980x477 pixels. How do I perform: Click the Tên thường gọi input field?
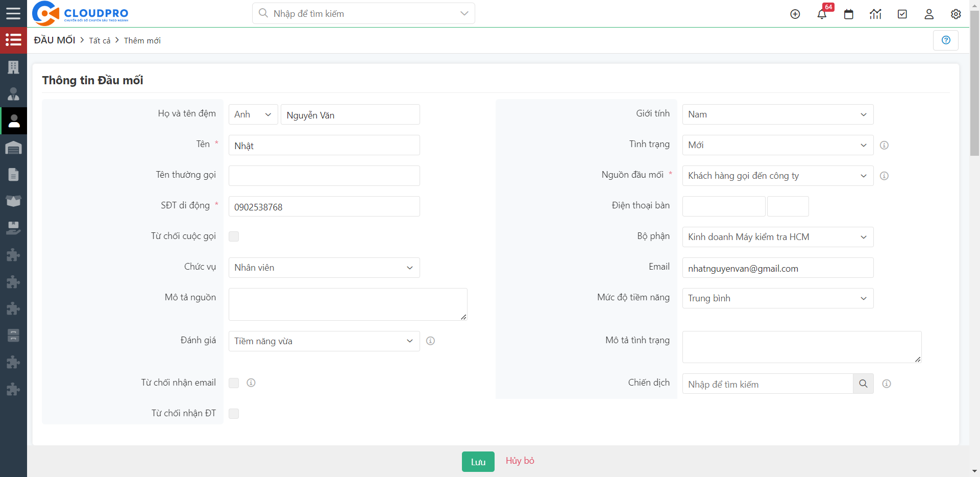pos(324,176)
